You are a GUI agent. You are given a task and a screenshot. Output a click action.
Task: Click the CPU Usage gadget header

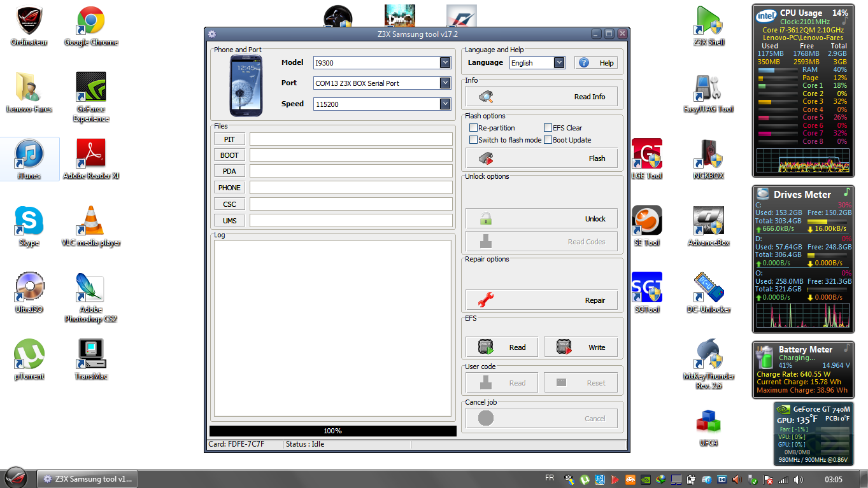[x=802, y=13]
